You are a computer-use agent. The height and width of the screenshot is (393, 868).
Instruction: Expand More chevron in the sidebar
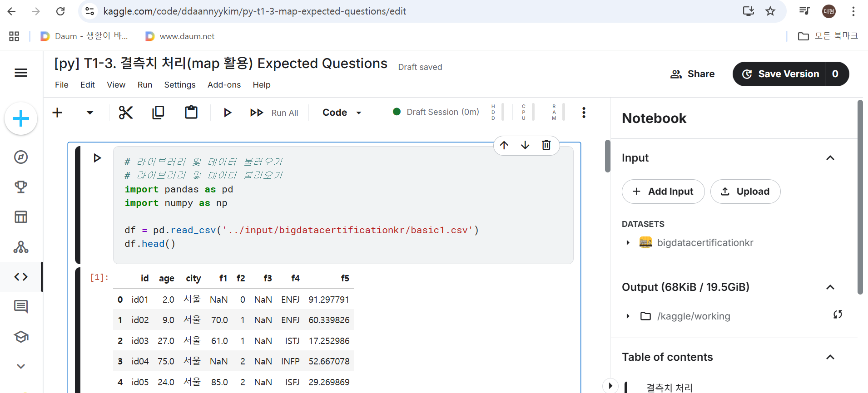(21, 366)
